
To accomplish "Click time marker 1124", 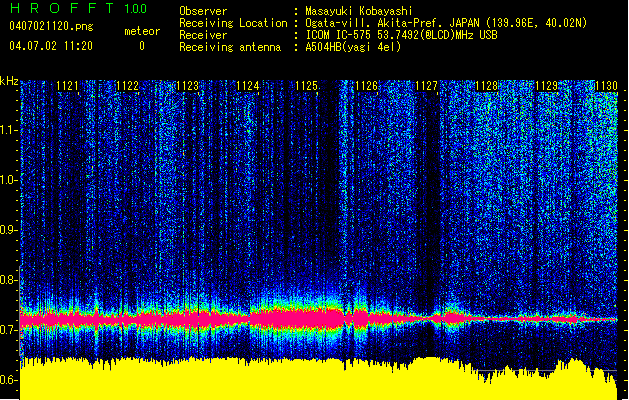I will tap(248, 86).
